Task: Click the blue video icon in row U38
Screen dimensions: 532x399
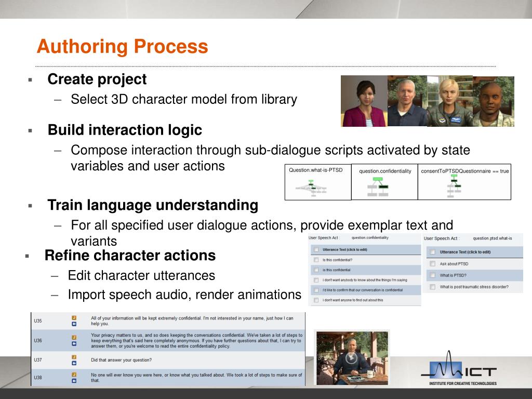Action: [74, 381]
